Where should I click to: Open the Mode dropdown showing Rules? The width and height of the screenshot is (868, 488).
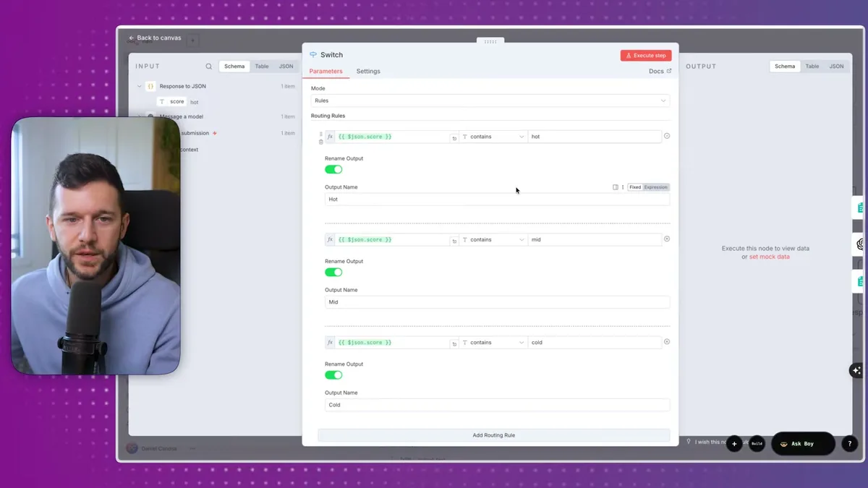pos(490,100)
